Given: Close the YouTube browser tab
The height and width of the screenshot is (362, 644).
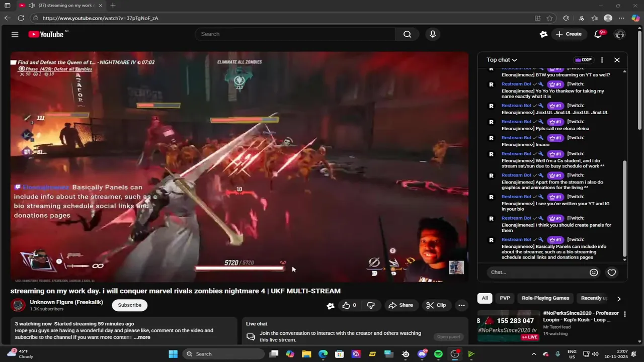Looking at the screenshot, I should 100,6.
